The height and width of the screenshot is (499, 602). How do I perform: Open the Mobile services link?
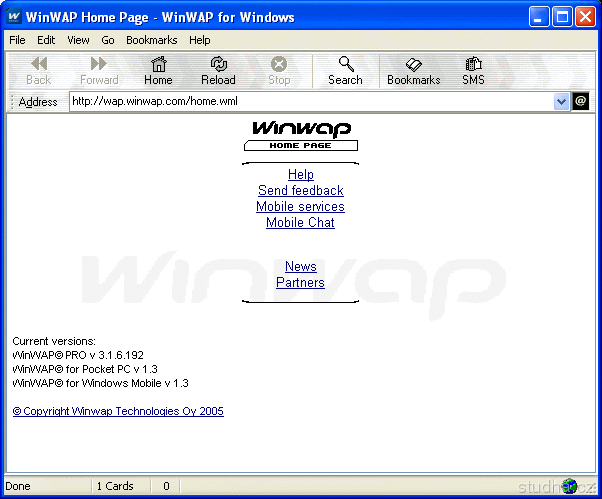tap(300, 207)
